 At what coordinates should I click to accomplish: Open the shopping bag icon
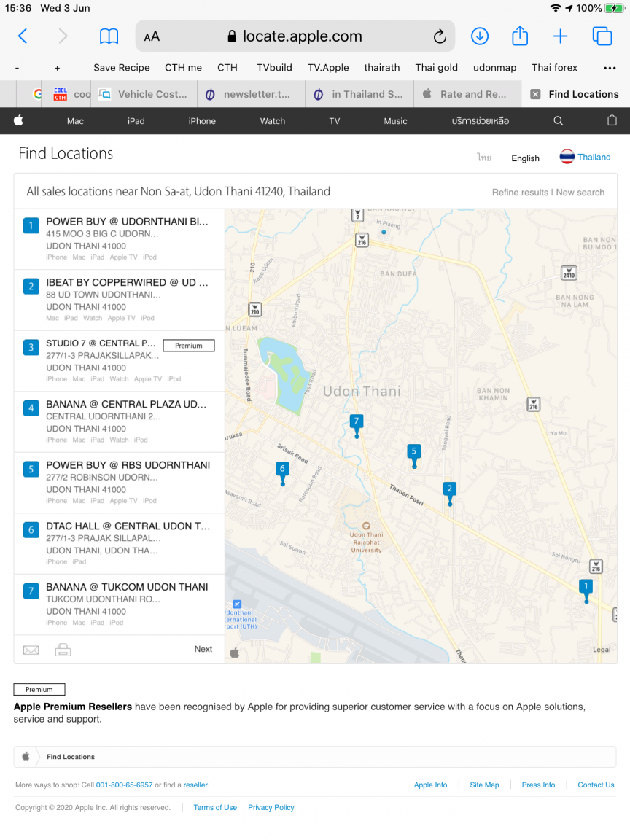click(612, 120)
